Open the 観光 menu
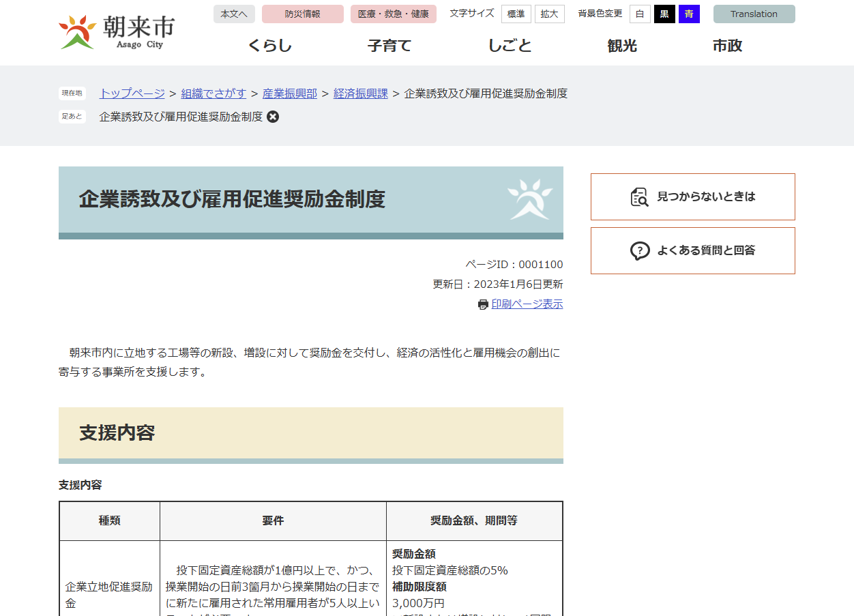 pos(622,46)
